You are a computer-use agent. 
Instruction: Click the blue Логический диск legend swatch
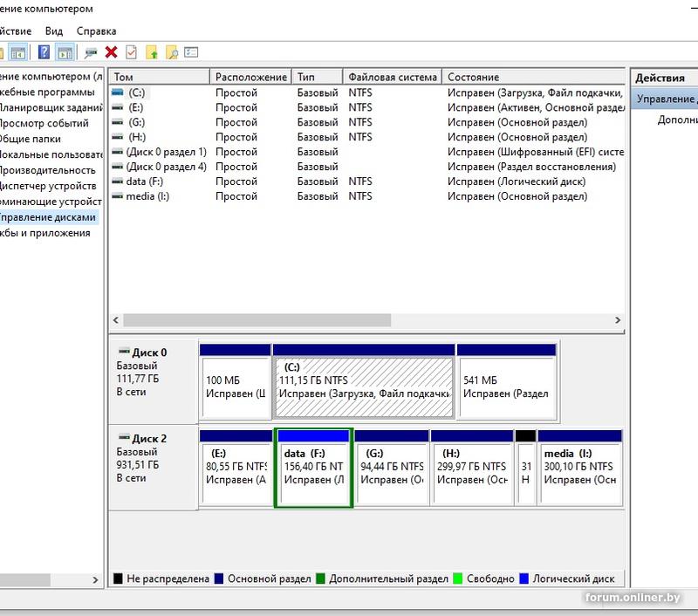[523, 578]
